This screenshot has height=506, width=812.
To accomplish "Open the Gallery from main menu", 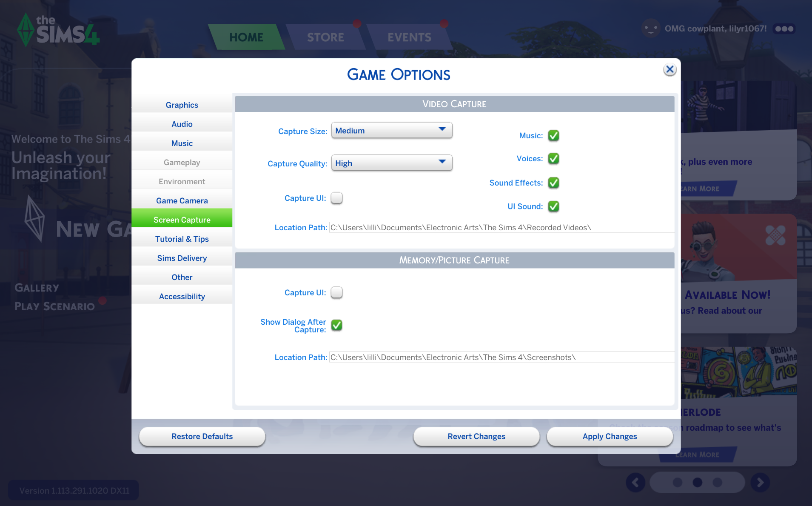I will [37, 288].
